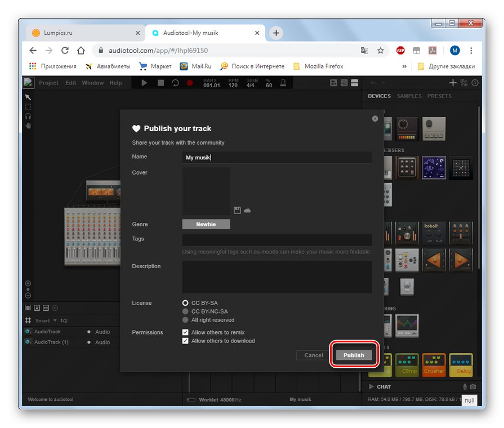This screenshot has height=428, width=504.
Task: Select the CC BY-NC-SA license option
Action: (x=185, y=311)
